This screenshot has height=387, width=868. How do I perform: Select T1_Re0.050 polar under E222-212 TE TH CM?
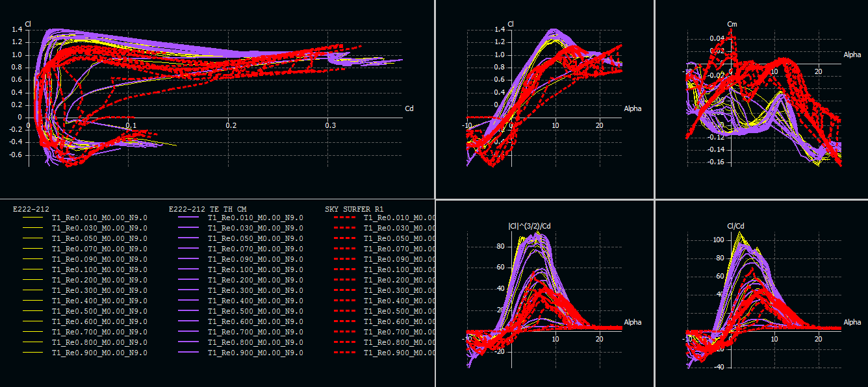255,239
